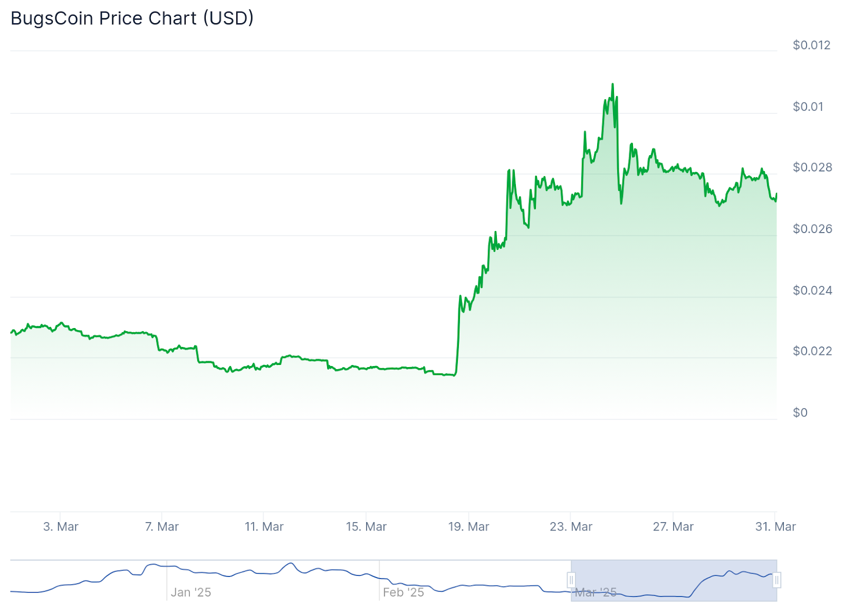Viewport: 844px width, 616px height.
Task: Click the Jan '25 navigator label
Action: (191, 592)
